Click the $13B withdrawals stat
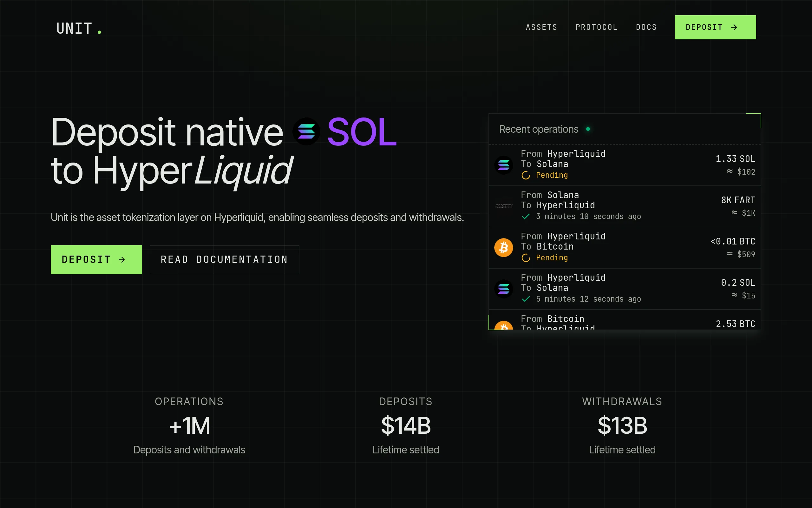The image size is (812, 508). (x=622, y=426)
